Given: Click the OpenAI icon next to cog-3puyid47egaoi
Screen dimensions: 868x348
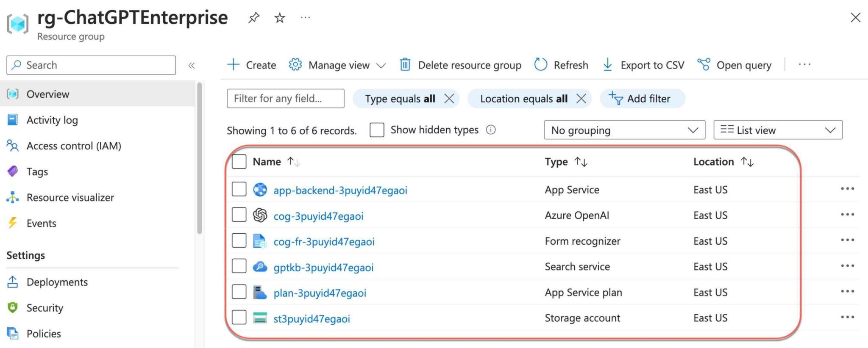Looking at the screenshot, I should (260, 215).
